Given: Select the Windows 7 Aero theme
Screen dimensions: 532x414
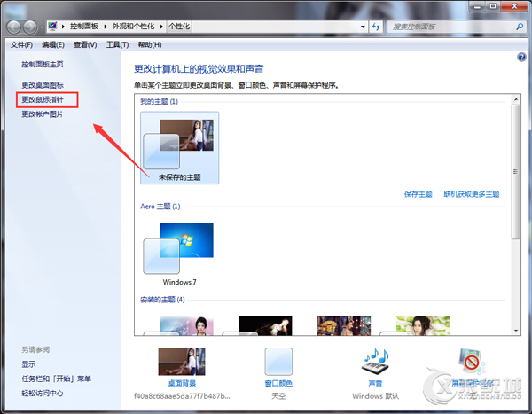Looking at the screenshot, I should tap(179, 253).
